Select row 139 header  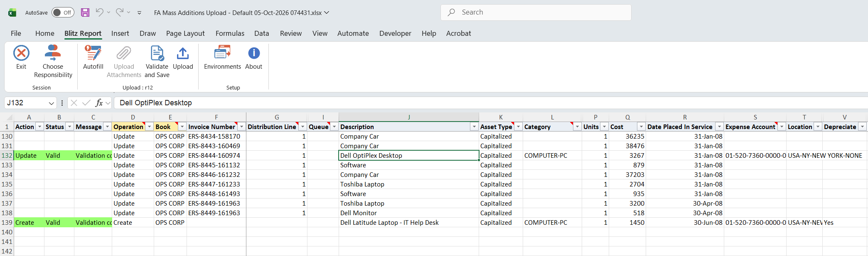(7, 223)
